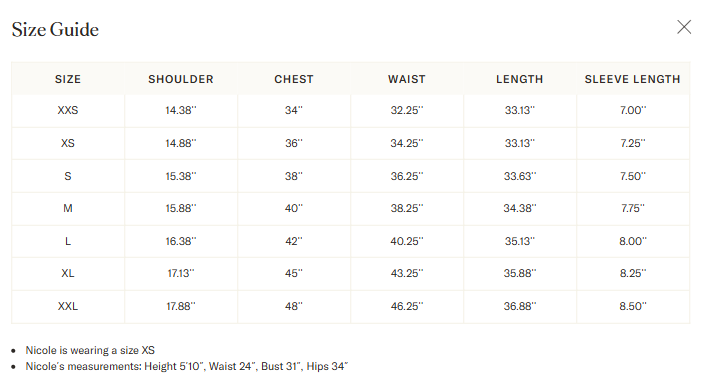
Task: Click the 8.00" sleeve length value
Action: tap(633, 241)
